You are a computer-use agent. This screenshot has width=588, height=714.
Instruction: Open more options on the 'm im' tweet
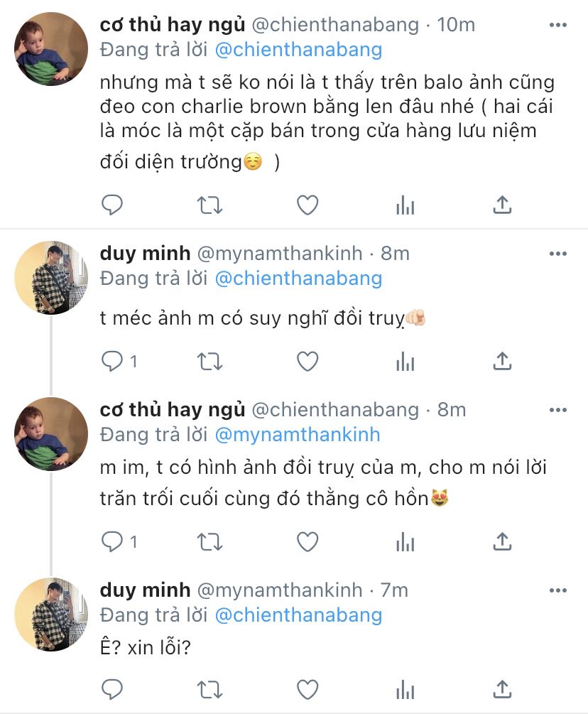click(558, 410)
